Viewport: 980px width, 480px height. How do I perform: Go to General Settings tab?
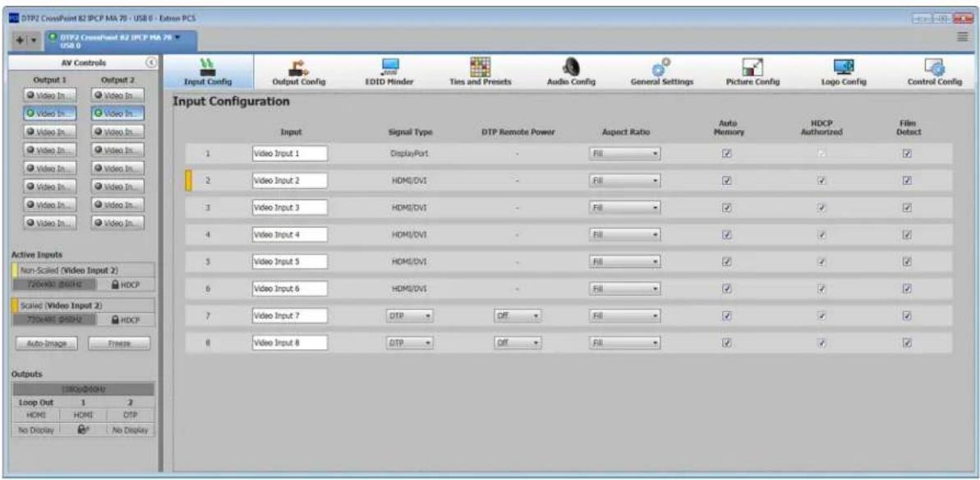point(662,72)
